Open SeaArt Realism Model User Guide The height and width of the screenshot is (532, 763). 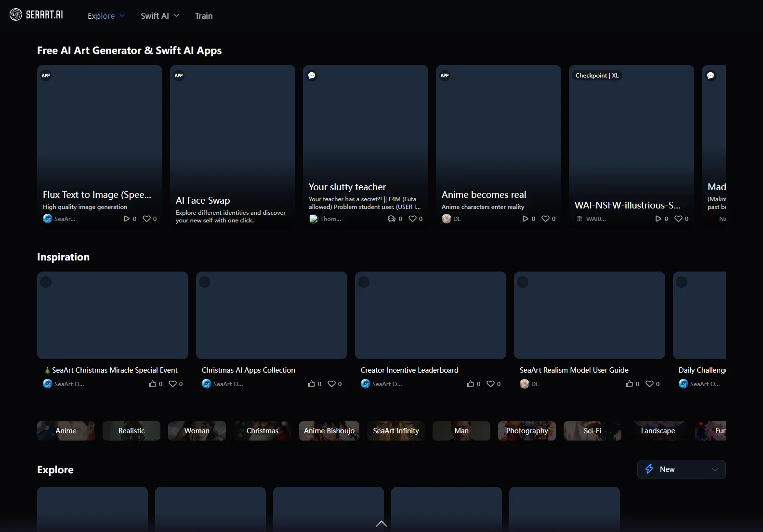point(590,315)
